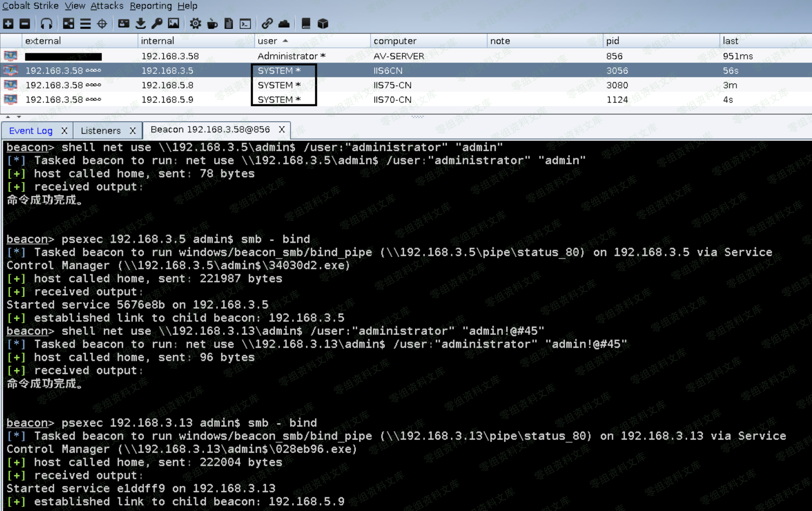Select the IIS70-CN beacon session row

click(392, 100)
